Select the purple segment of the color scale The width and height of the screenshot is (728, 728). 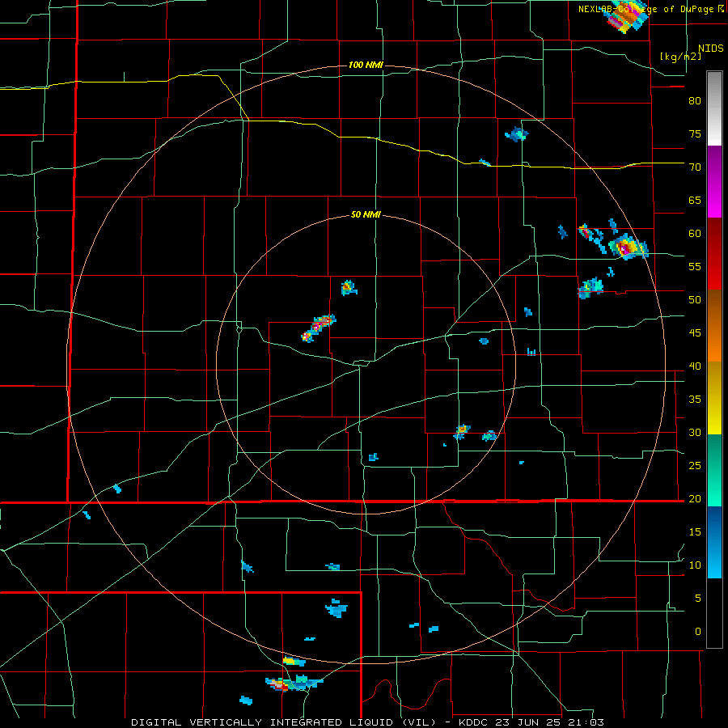click(714, 164)
